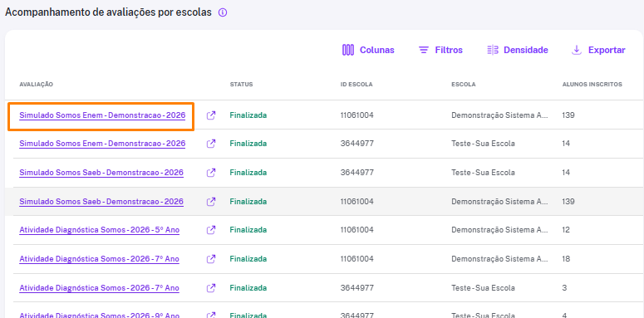Open external link icon for Saeb row Teste - Sua Escola

(211, 173)
